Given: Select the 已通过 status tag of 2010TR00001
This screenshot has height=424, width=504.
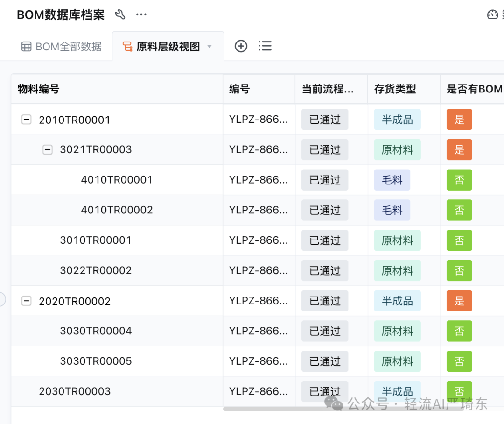Looking at the screenshot, I should [325, 120].
